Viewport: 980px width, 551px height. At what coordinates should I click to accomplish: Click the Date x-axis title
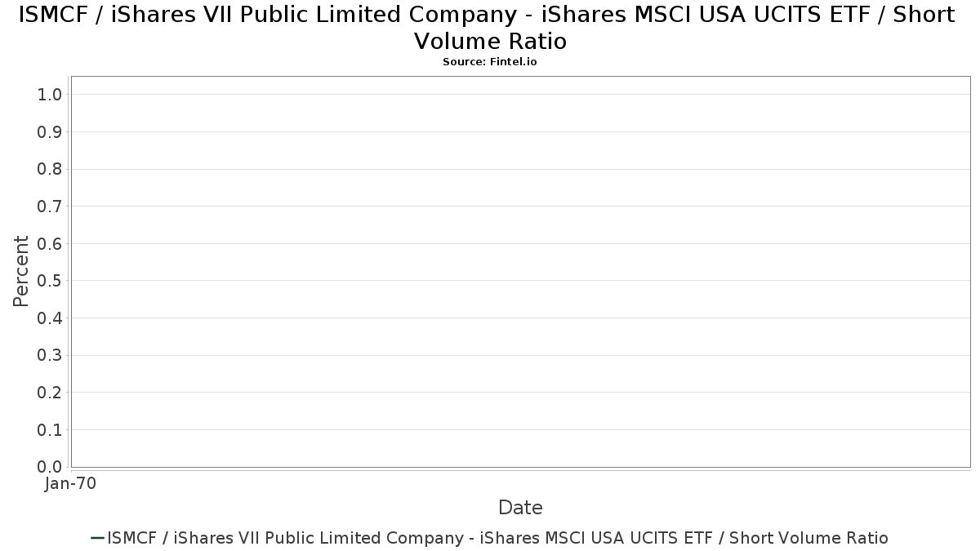tap(520, 508)
